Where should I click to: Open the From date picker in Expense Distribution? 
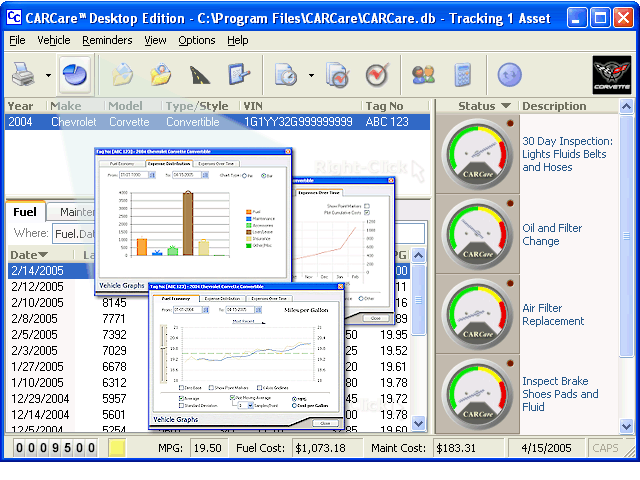[x=152, y=175]
